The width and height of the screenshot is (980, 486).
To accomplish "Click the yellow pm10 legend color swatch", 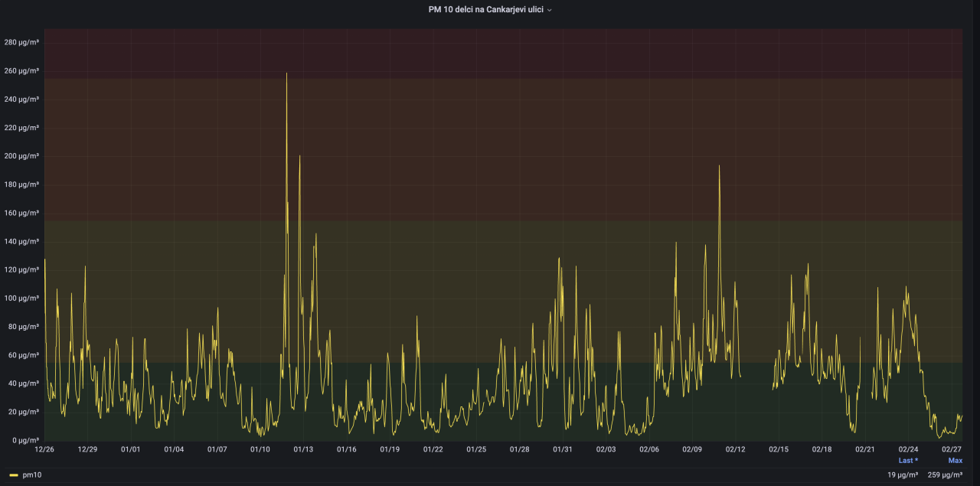I will coord(13,475).
